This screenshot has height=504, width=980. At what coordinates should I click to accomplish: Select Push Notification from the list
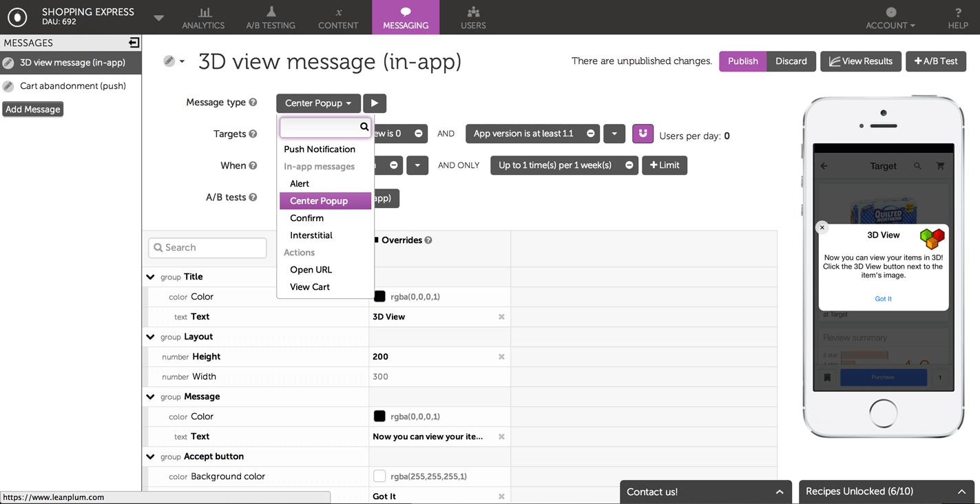click(x=320, y=149)
